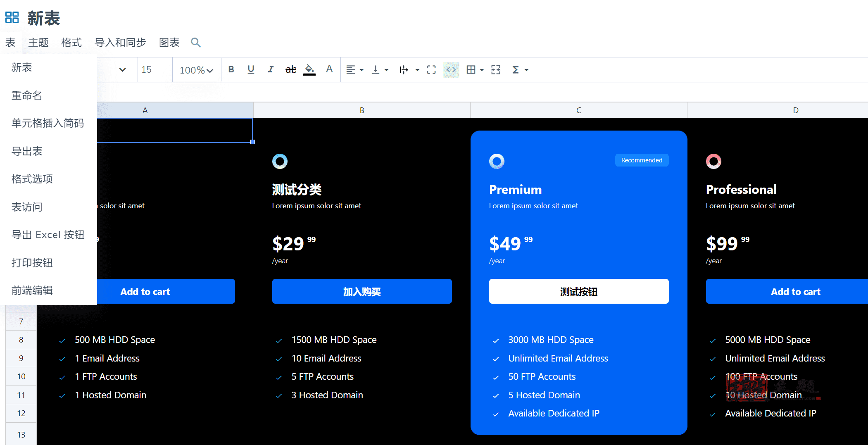Click the vertical align icon
868x445 pixels.
[x=376, y=69]
